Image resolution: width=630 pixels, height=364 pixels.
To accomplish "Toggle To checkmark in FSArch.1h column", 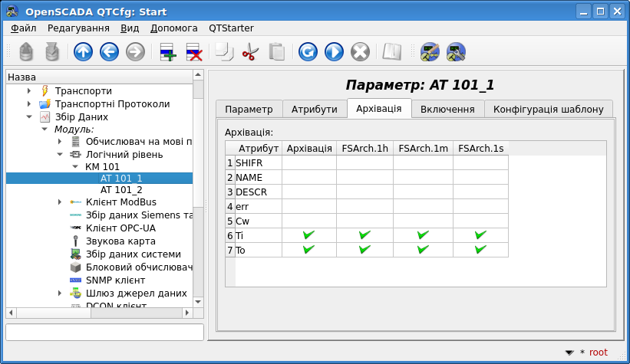I will [x=364, y=250].
